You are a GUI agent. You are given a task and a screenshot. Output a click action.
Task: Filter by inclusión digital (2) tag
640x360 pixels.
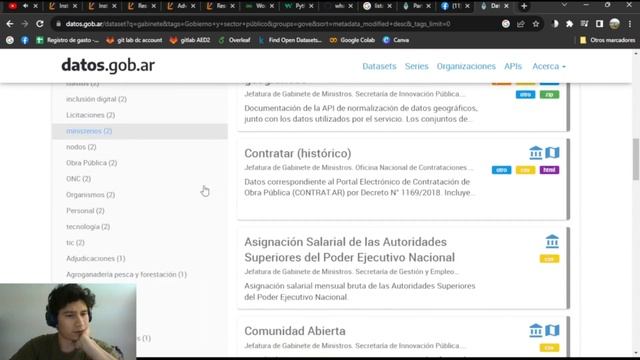tap(96, 99)
